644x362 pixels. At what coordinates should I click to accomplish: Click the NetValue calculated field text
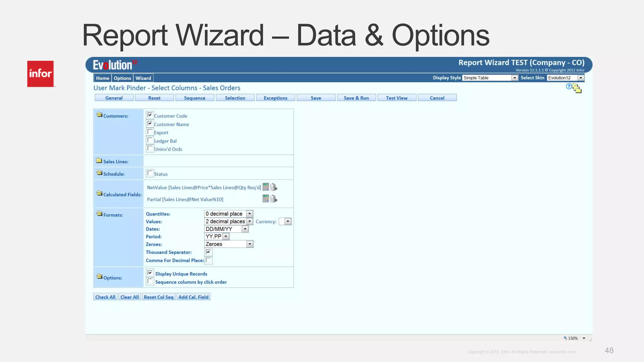[204, 188]
